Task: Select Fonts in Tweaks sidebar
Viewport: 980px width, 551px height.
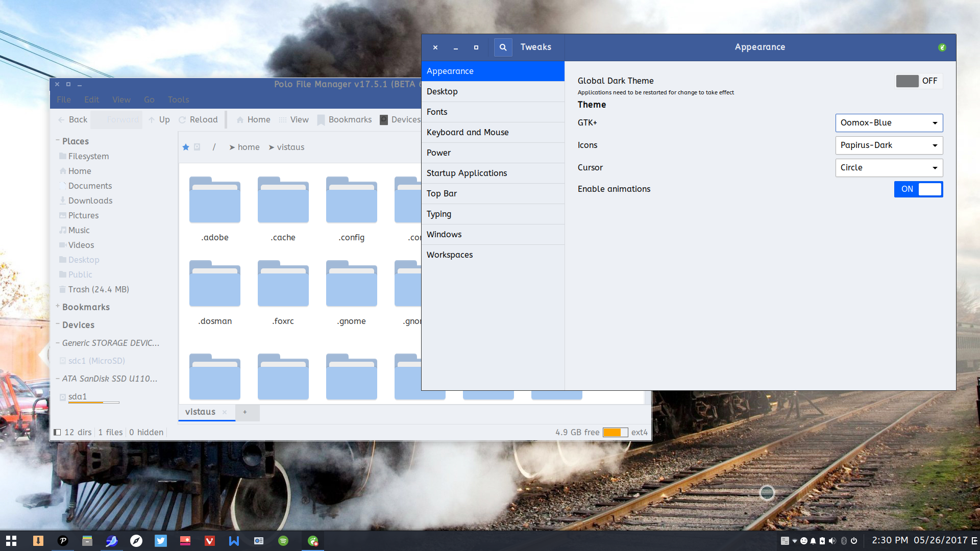Action: click(437, 112)
